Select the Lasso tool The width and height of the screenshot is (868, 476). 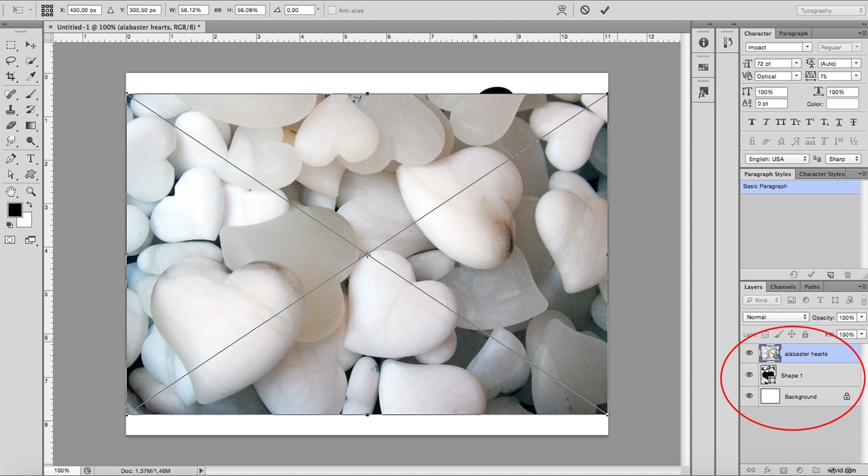9,61
